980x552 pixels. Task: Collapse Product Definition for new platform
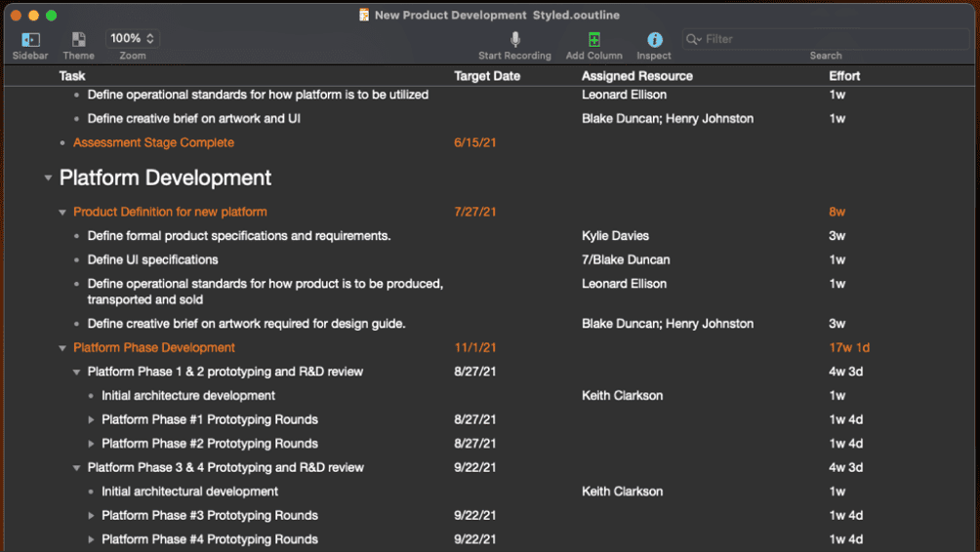click(x=61, y=213)
